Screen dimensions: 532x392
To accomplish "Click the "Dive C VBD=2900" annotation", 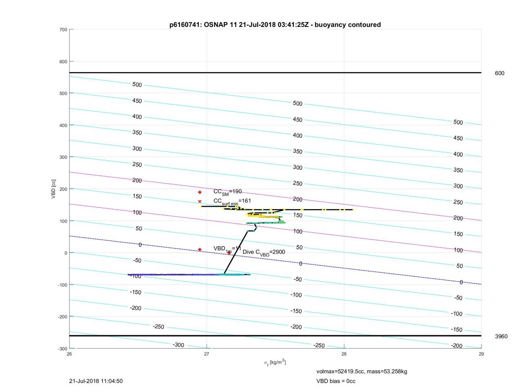I will click(x=264, y=252).
